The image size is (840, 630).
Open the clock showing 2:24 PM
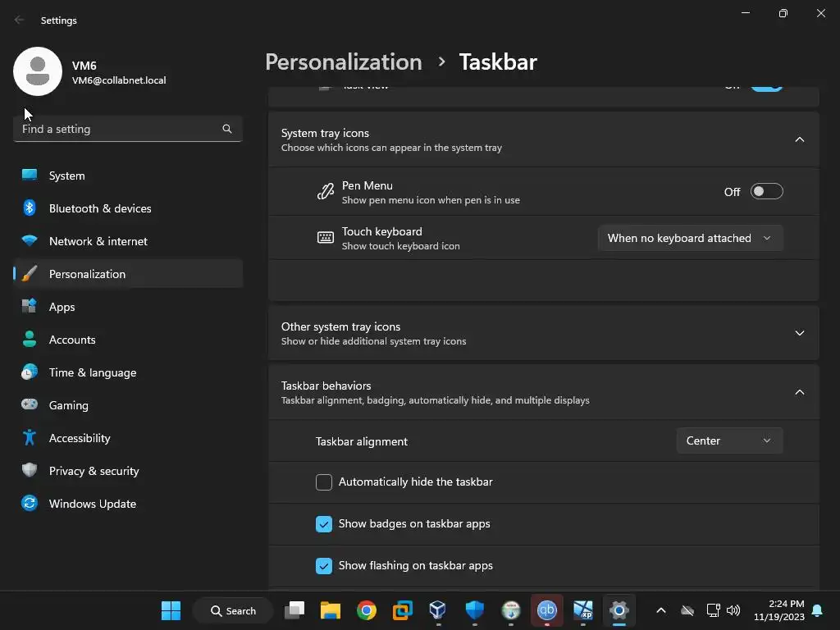779,610
